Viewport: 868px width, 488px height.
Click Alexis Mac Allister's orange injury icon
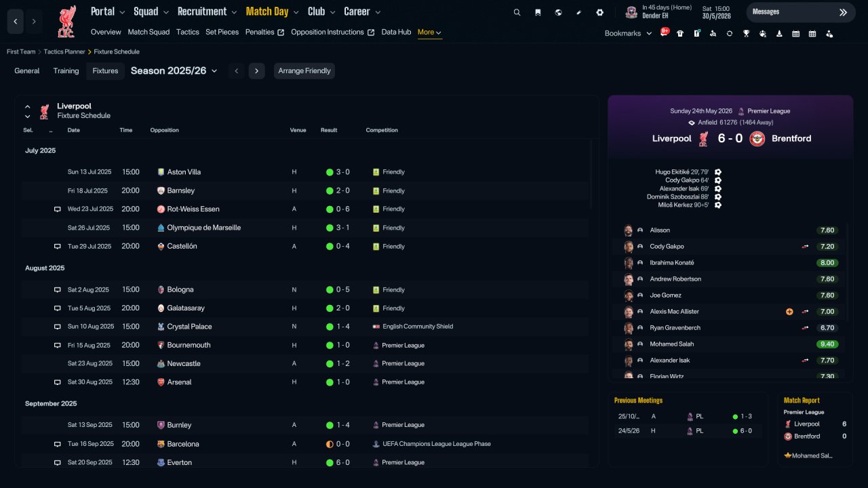(x=789, y=312)
